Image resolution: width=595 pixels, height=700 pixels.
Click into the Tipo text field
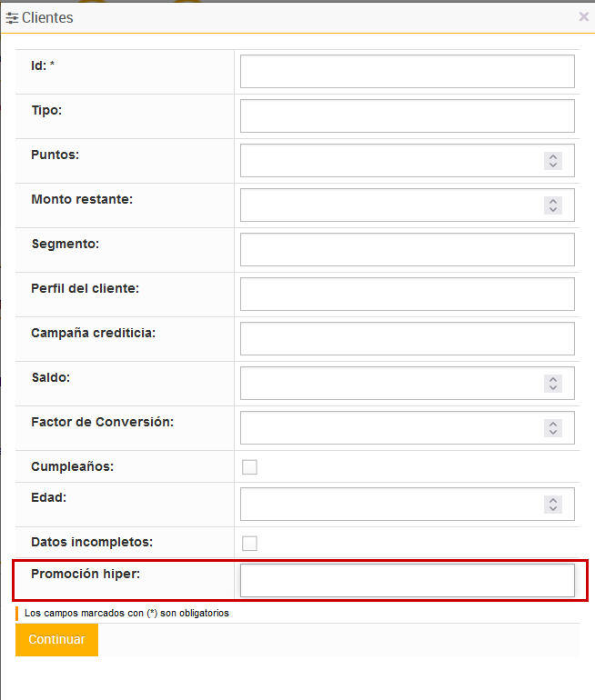[407, 116]
